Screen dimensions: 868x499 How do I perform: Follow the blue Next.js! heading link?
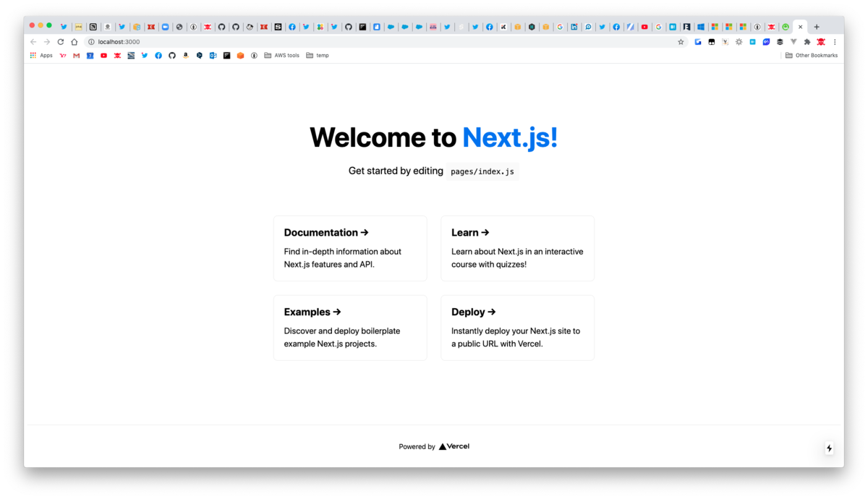510,137
